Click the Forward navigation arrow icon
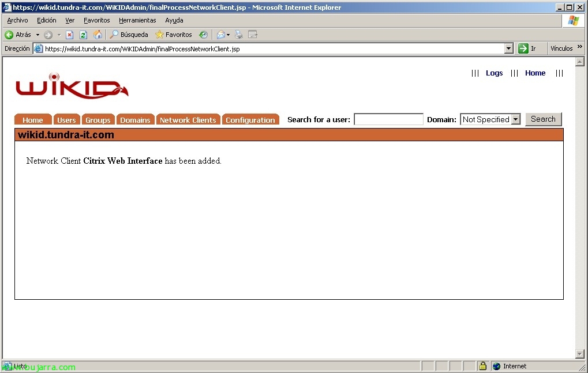Screen dimensions: 588x373 click(x=48, y=35)
